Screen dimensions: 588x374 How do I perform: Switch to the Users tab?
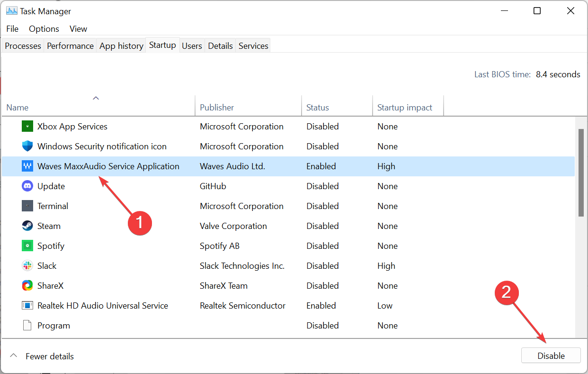[x=192, y=46]
